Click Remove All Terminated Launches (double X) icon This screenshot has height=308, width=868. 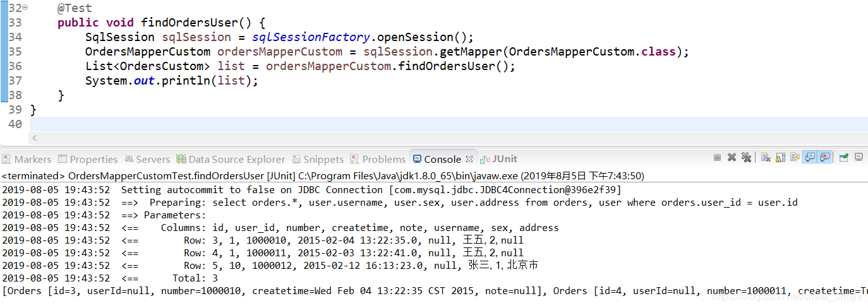(746, 157)
